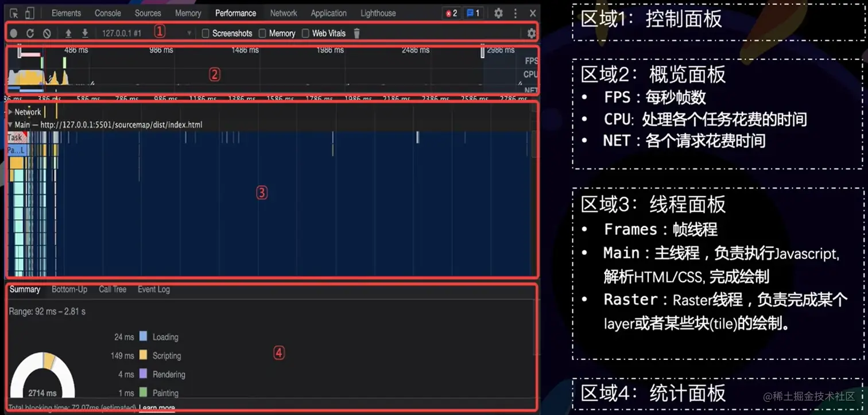Click the Main thread URL label
868x415 pixels.
[108, 125]
